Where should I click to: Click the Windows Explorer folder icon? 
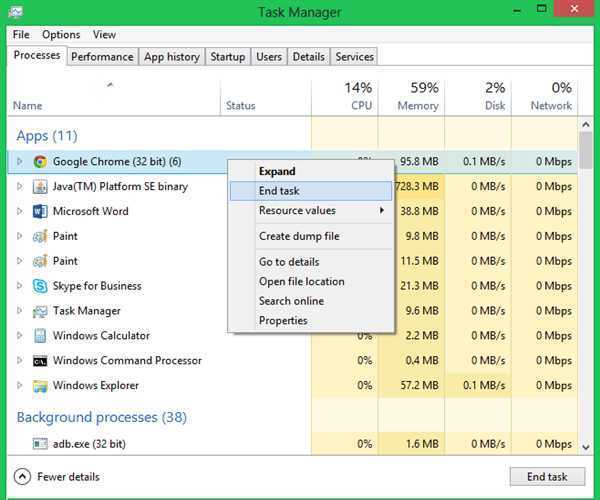[x=40, y=386]
